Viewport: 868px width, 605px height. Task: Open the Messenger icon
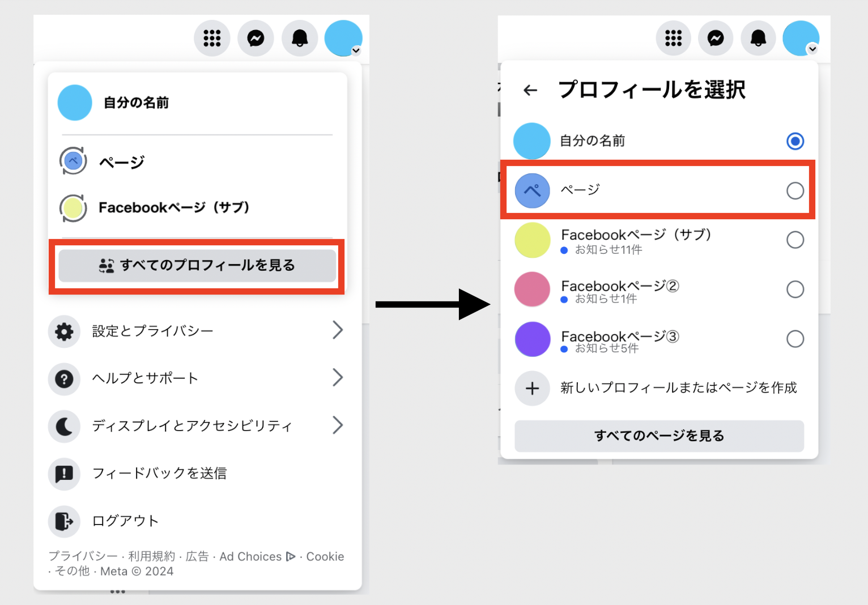click(x=256, y=38)
